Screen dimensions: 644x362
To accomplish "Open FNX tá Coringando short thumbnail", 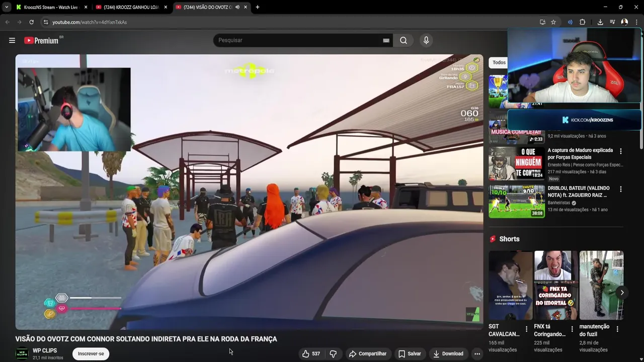I will (x=555, y=285).
